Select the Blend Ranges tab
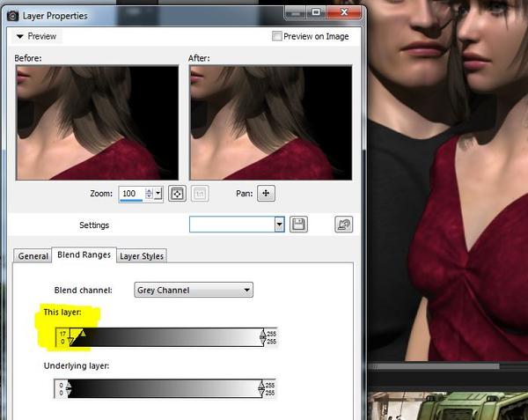Viewport: 528px width, 420px height. coord(84,255)
